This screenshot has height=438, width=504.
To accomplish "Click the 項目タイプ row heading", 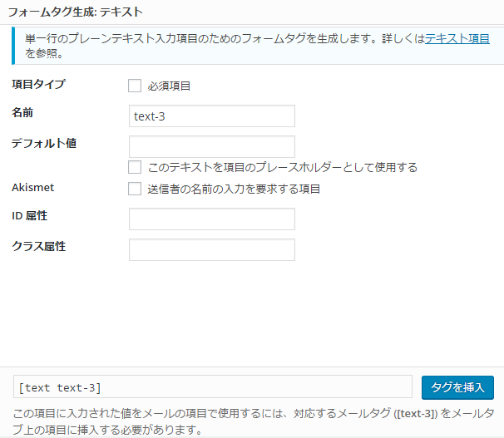I will (x=38, y=84).
